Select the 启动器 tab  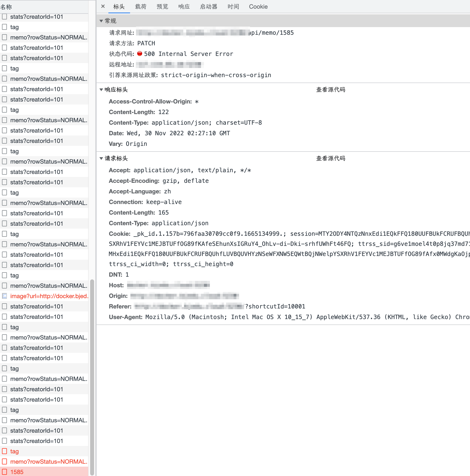[209, 7]
